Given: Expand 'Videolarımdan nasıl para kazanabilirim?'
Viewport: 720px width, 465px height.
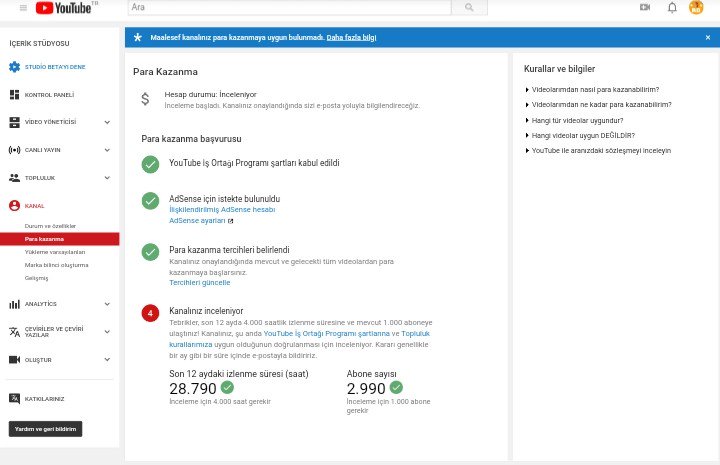Looking at the screenshot, I should click(x=592, y=90).
